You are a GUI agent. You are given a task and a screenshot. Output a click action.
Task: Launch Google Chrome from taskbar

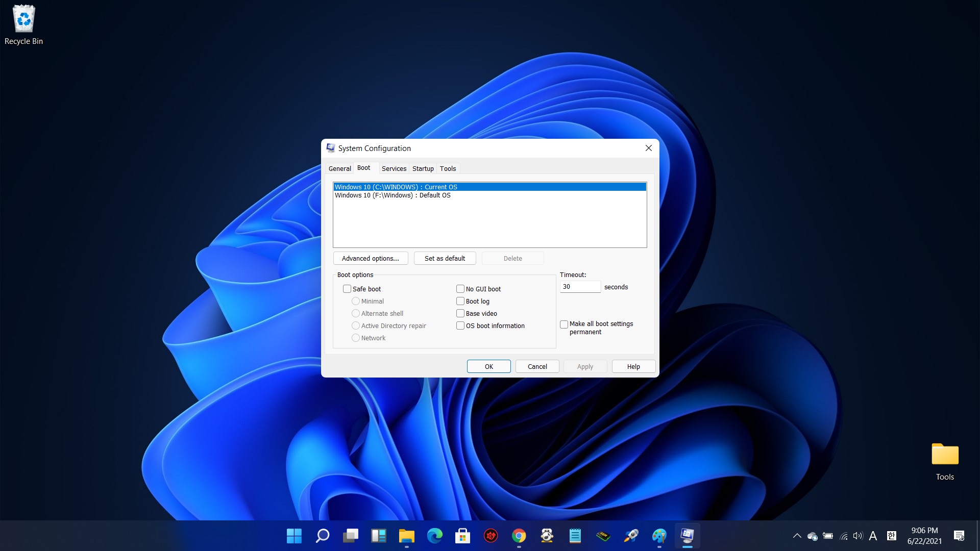click(519, 536)
